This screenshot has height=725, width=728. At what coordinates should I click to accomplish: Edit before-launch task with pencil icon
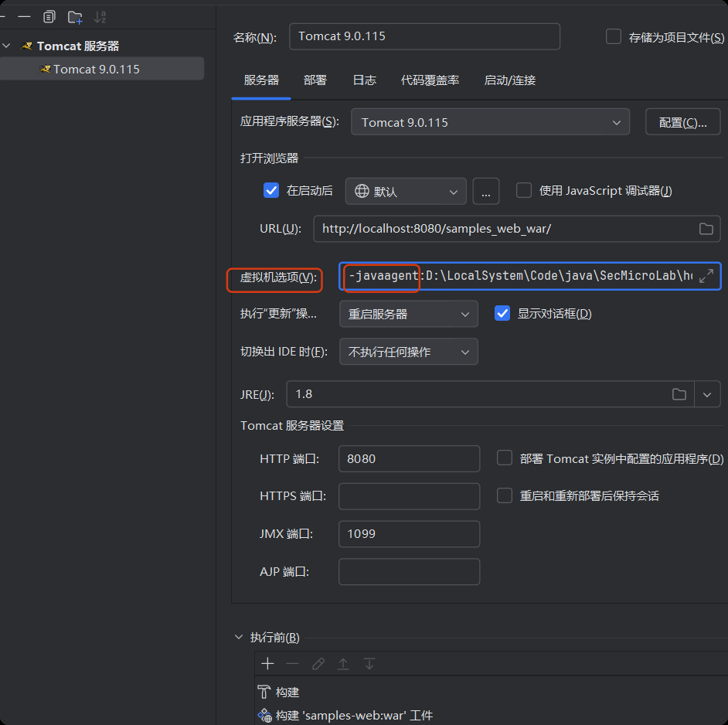pyautogui.click(x=318, y=664)
